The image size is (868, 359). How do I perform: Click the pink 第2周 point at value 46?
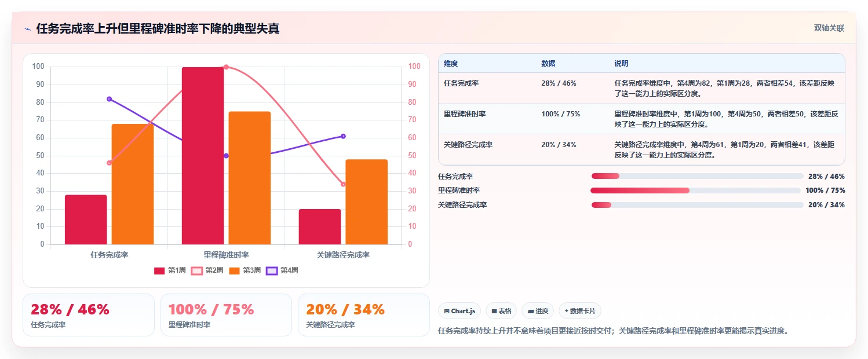(109, 163)
